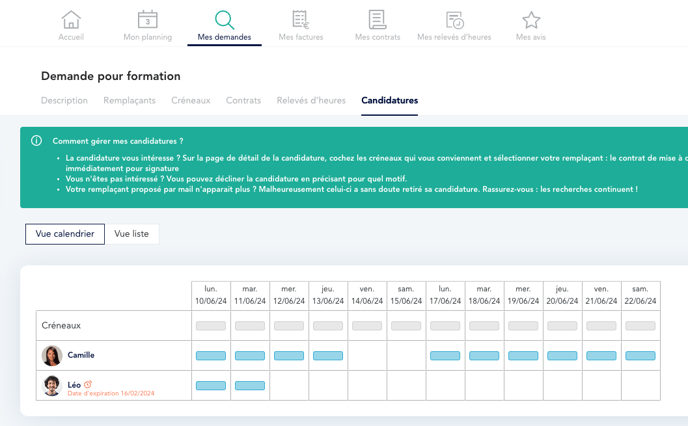Select the Mes demandes magnifier icon
Image resolution: width=688 pixels, height=426 pixels.
tap(224, 20)
